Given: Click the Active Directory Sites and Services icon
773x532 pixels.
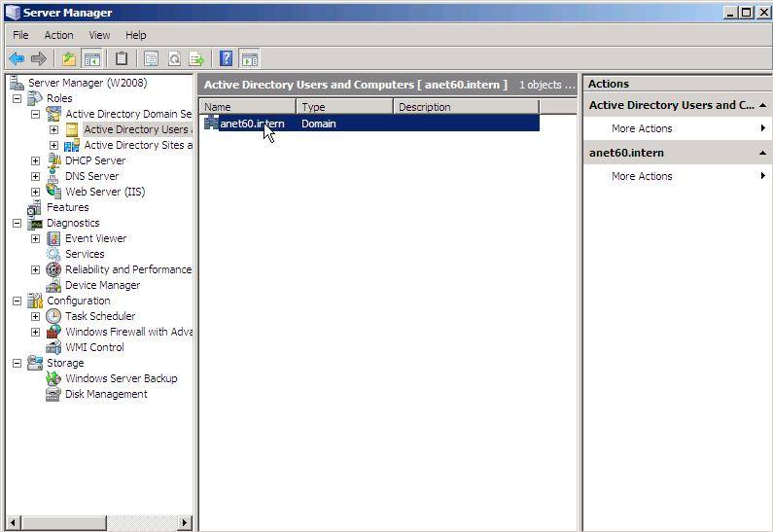Looking at the screenshot, I should 72,145.
